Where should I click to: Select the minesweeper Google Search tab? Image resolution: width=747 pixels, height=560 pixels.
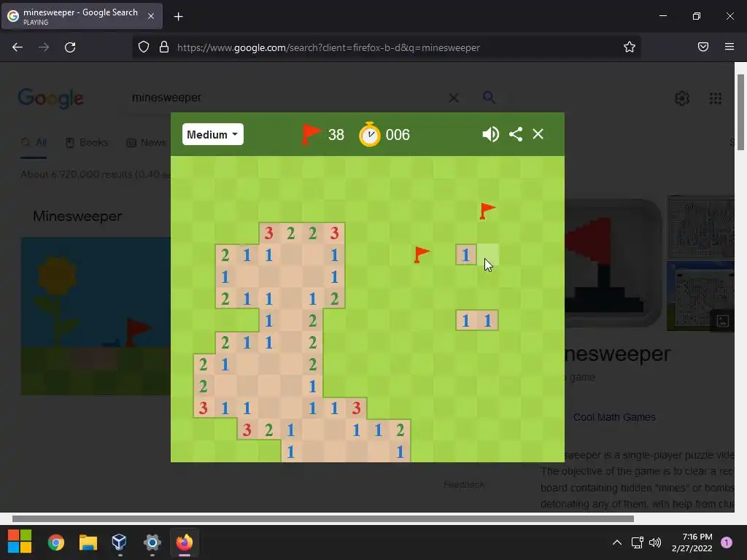click(82, 16)
